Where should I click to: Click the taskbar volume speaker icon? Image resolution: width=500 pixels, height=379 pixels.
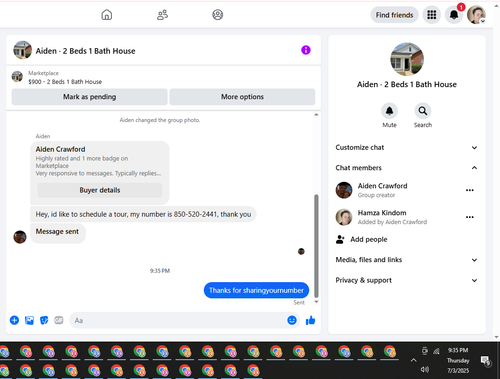point(425,369)
